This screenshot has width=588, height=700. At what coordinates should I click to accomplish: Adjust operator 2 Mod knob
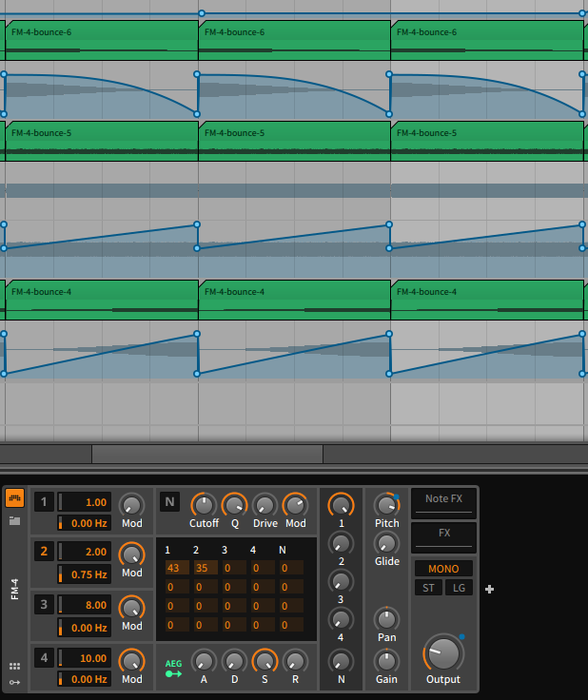[x=131, y=555]
